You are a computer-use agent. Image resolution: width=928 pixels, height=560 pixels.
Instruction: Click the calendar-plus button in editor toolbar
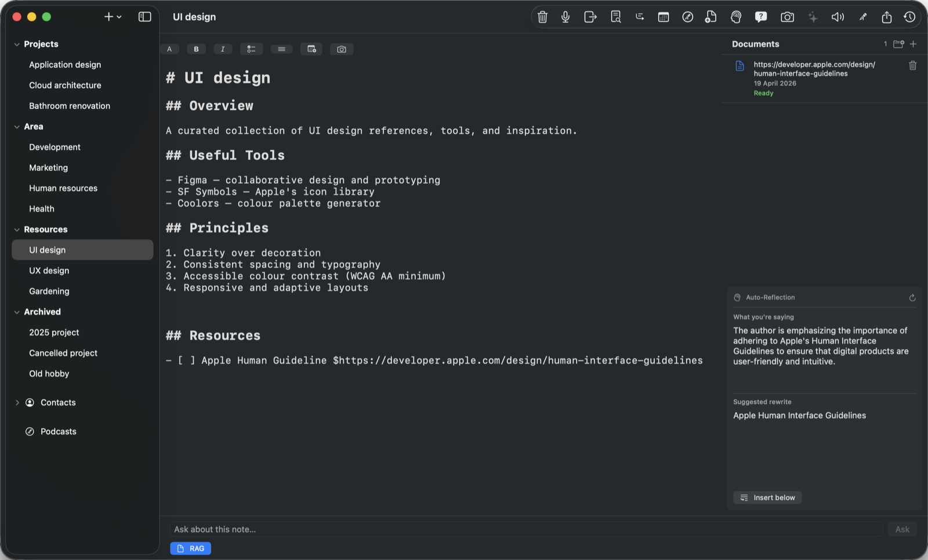[311, 49]
